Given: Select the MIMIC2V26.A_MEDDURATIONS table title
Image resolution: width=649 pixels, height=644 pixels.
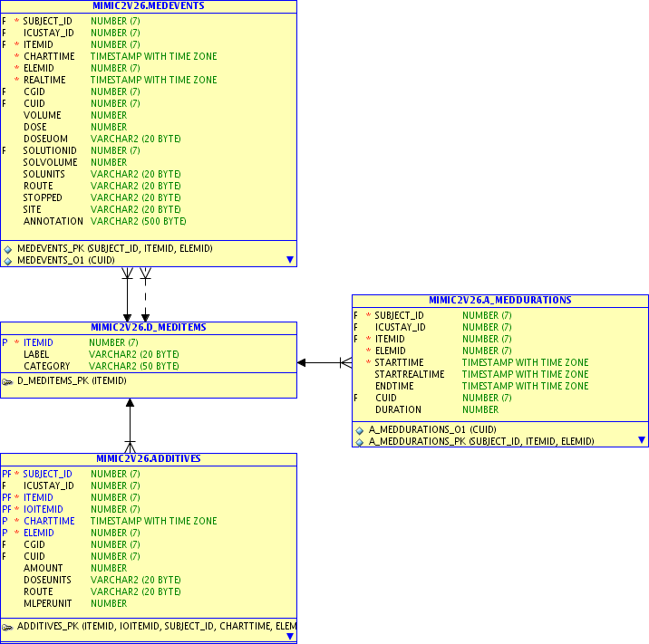Looking at the screenshot, I should pyautogui.click(x=500, y=300).
